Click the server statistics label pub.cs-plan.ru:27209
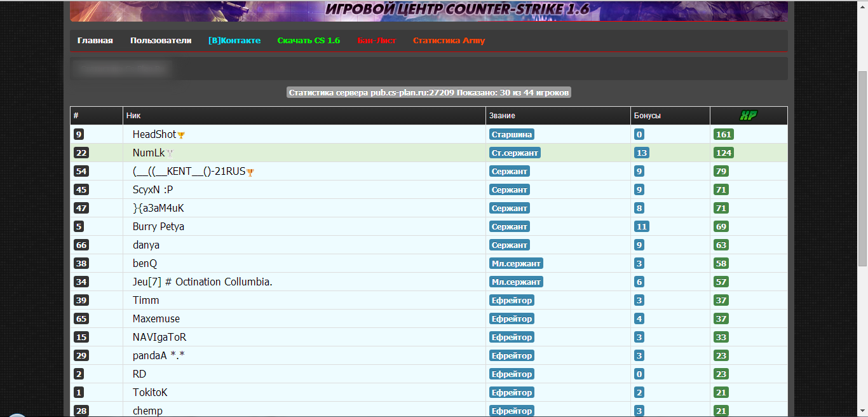The image size is (868, 417). 429,93
